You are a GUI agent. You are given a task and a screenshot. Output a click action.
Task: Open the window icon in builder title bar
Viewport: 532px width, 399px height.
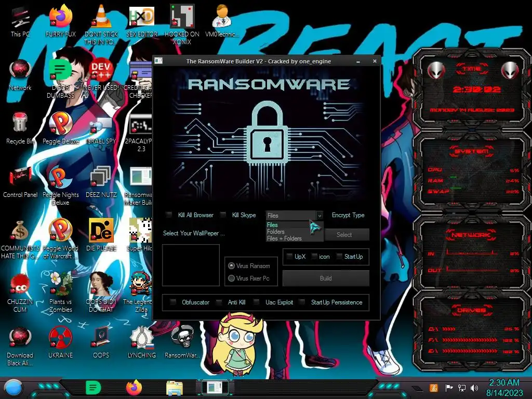[x=158, y=61]
